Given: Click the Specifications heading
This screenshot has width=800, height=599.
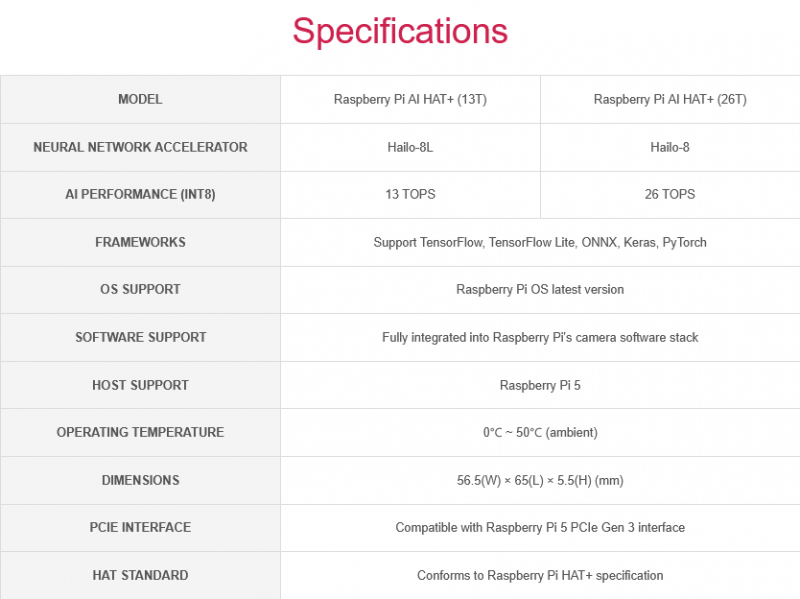Looking at the screenshot, I should coord(400,31).
